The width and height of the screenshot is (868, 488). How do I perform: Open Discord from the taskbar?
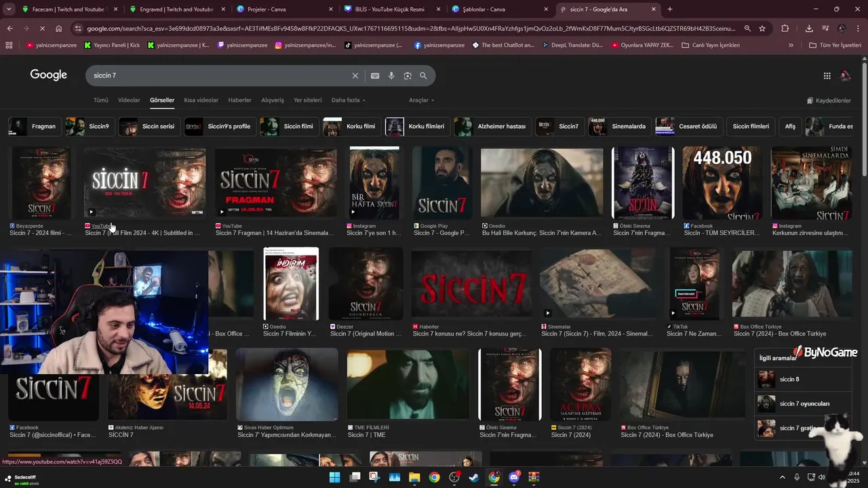[514, 477]
